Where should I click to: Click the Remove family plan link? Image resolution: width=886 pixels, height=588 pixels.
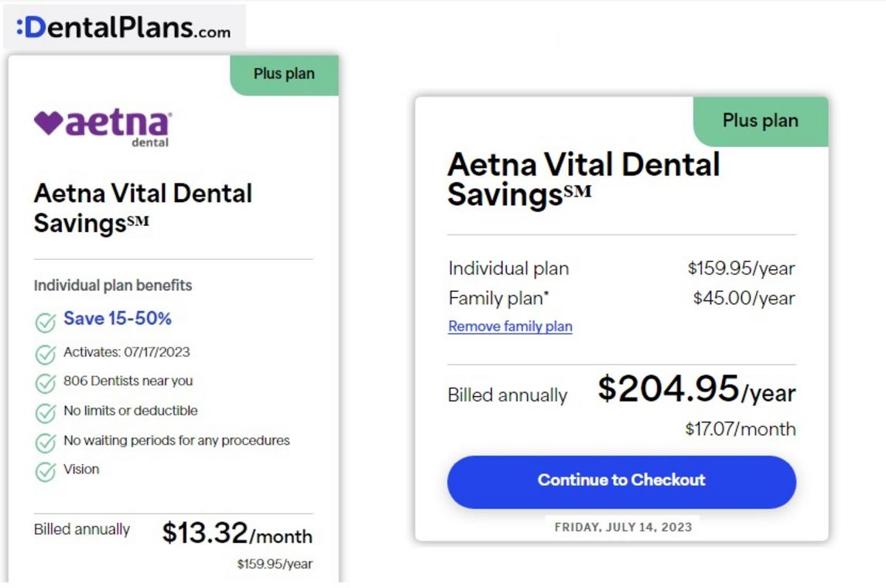(510, 326)
